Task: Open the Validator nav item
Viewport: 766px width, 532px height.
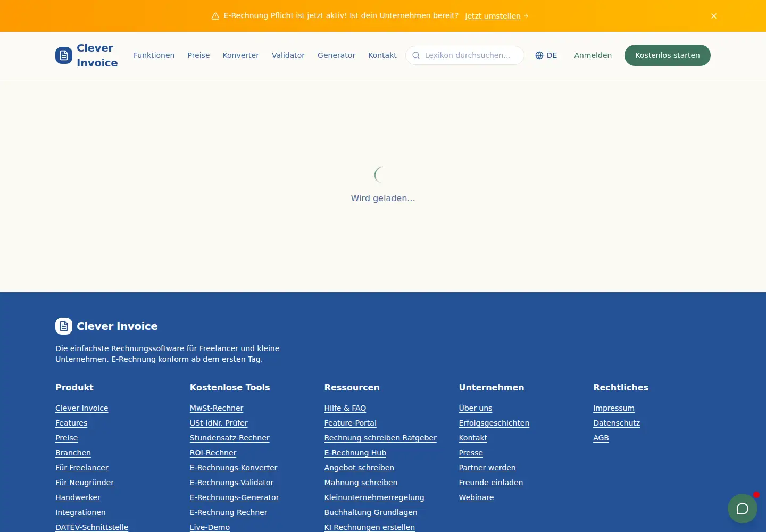Action: (x=288, y=55)
